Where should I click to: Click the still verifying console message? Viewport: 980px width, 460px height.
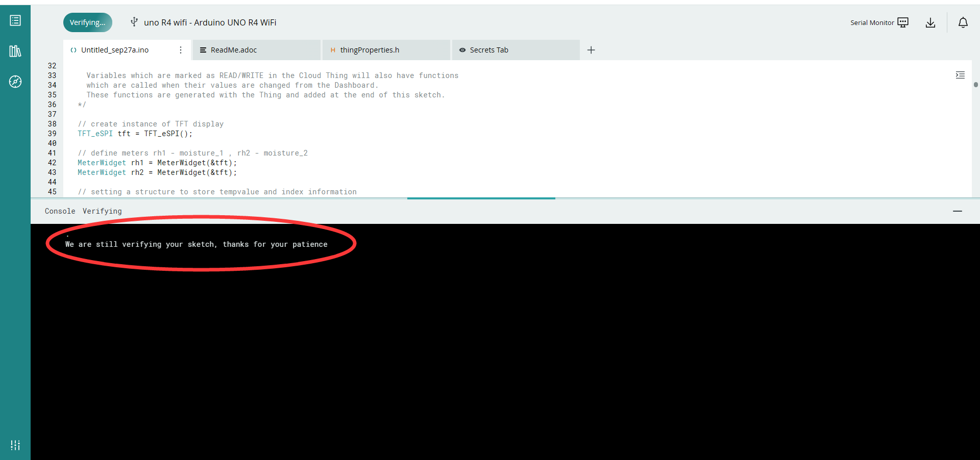tap(197, 244)
